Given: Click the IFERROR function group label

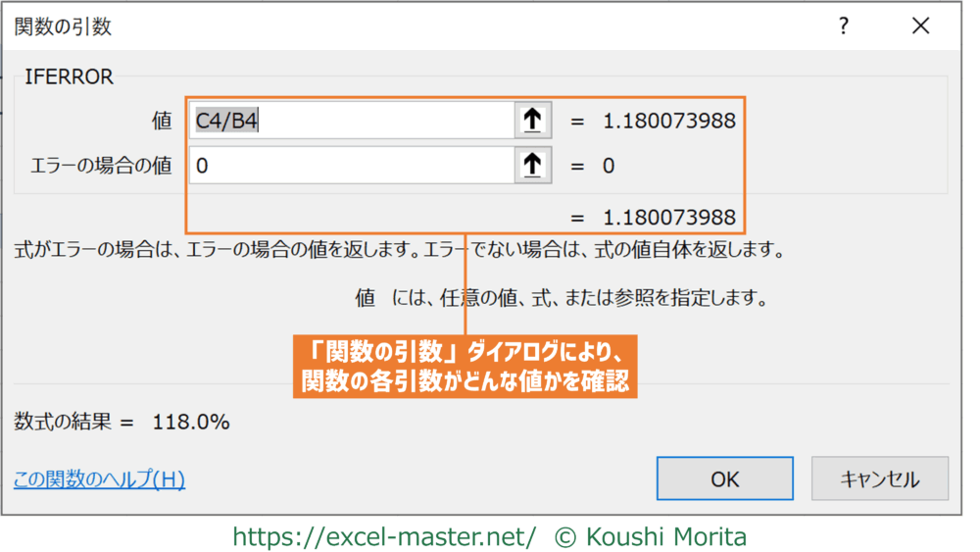Looking at the screenshot, I should tap(69, 76).
